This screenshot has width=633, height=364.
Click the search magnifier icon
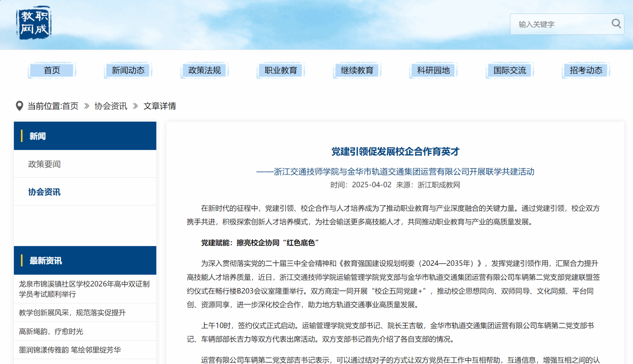(616, 24)
